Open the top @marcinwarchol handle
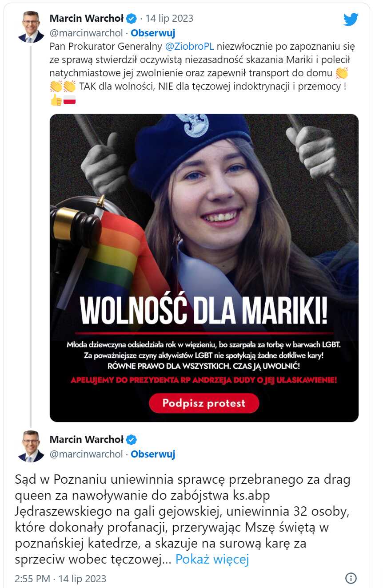 coord(86,33)
